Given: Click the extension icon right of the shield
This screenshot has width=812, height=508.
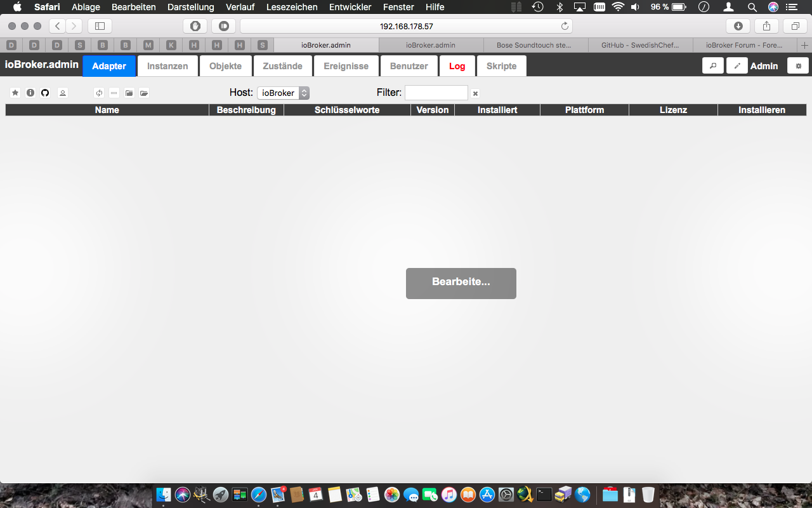Looking at the screenshot, I should [x=223, y=26].
